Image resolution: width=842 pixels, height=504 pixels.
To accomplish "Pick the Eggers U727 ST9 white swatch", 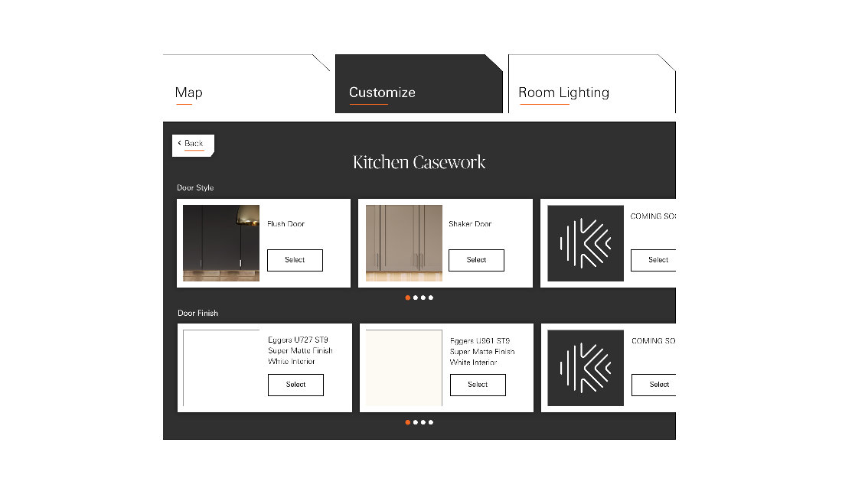I will [221, 368].
